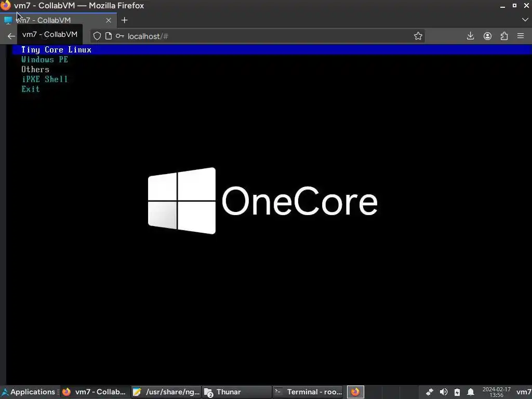Open the Firefox account icon
The width and height of the screenshot is (532, 399).
tap(487, 36)
